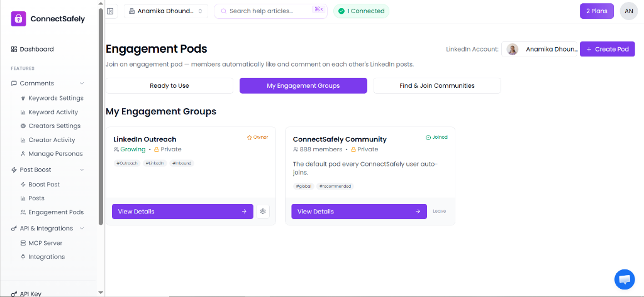View Details of ConnectSafely Community pod

tap(359, 212)
